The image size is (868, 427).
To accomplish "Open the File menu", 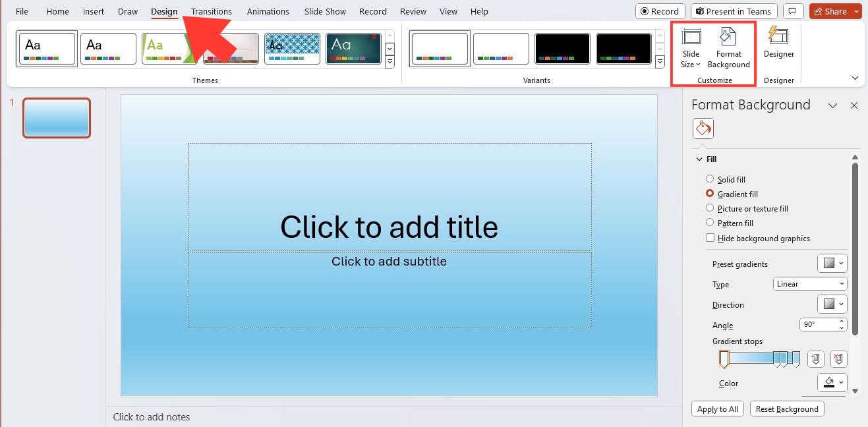I will pyautogui.click(x=22, y=11).
